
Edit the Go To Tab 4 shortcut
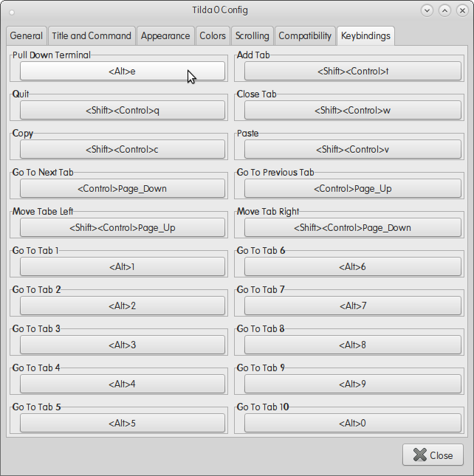tap(123, 384)
